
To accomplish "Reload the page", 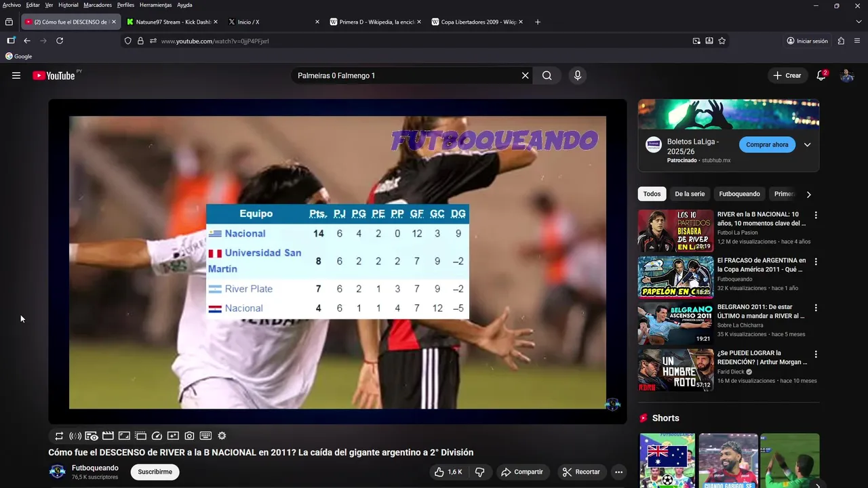I will pos(60,41).
